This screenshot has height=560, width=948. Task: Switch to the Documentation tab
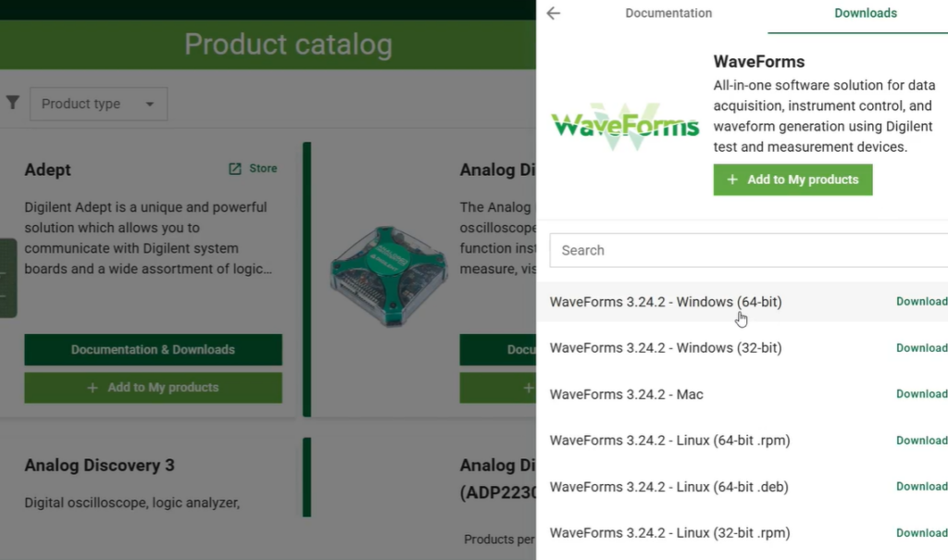(x=668, y=13)
